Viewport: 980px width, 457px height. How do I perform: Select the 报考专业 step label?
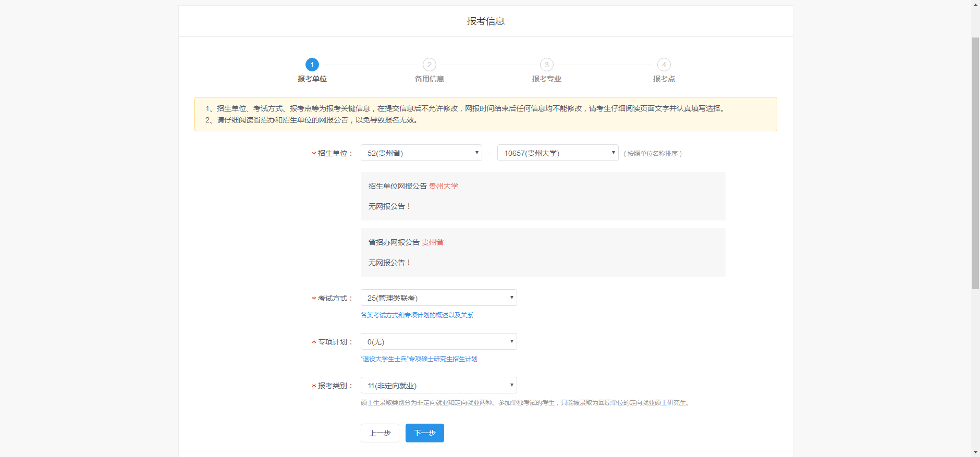pos(546,79)
